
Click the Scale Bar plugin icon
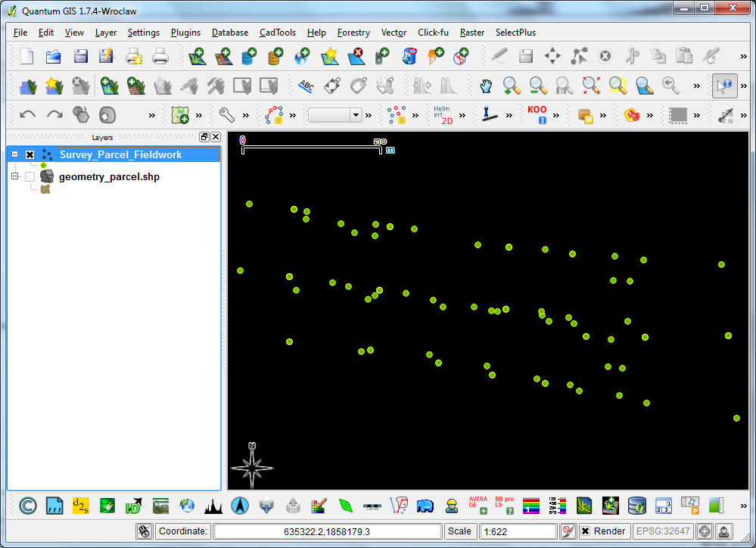(x=372, y=506)
